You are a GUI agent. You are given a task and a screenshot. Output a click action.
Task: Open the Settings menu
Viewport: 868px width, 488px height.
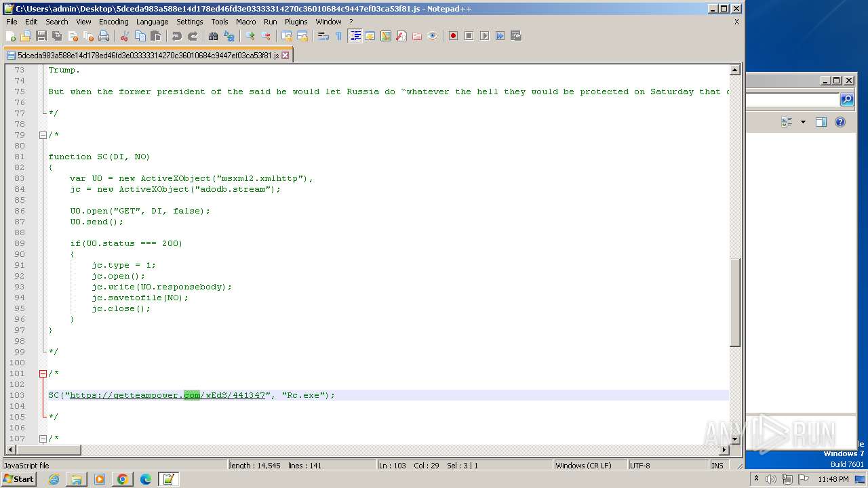pyautogui.click(x=190, y=22)
